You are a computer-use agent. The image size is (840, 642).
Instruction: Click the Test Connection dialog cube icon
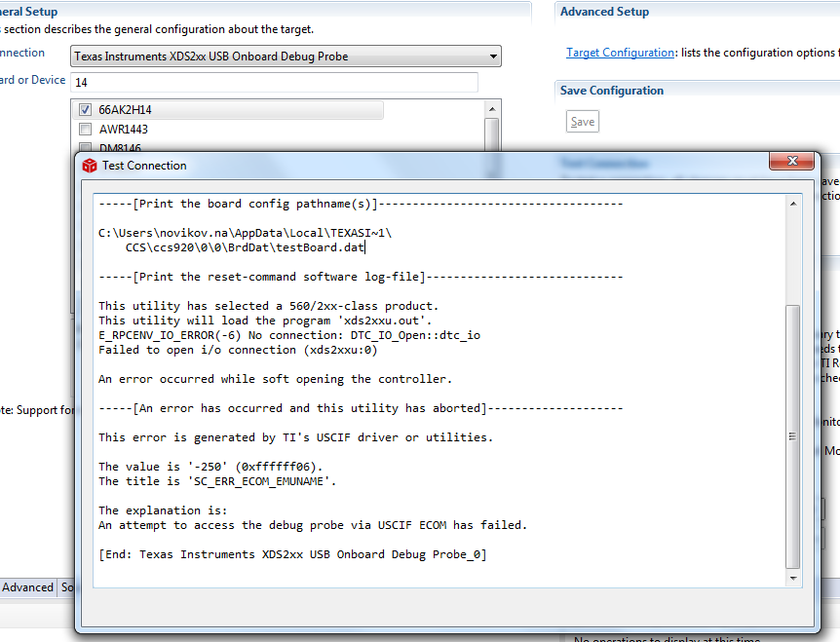coord(90,166)
